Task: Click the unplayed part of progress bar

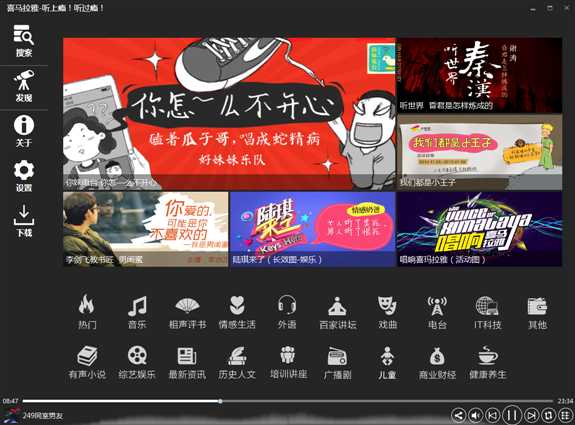Action: tap(387, 401)
